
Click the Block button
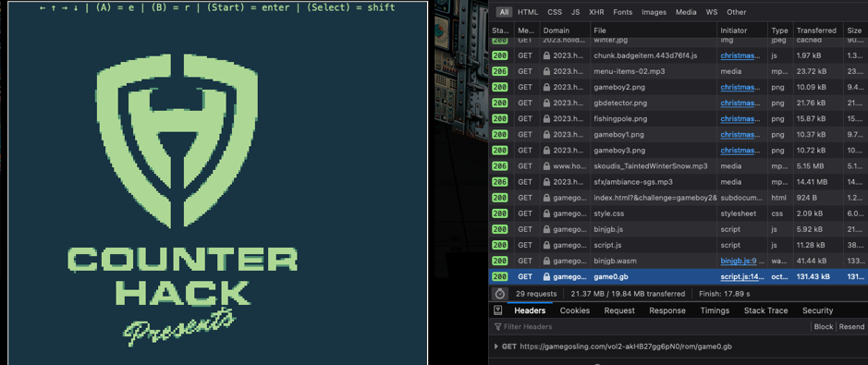click(x=823, y=327)
